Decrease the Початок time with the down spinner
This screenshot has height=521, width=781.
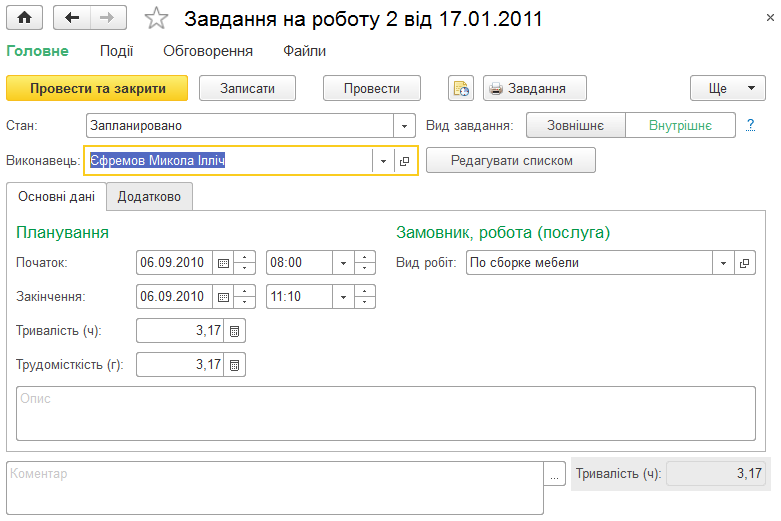click(x=365, y=268)
